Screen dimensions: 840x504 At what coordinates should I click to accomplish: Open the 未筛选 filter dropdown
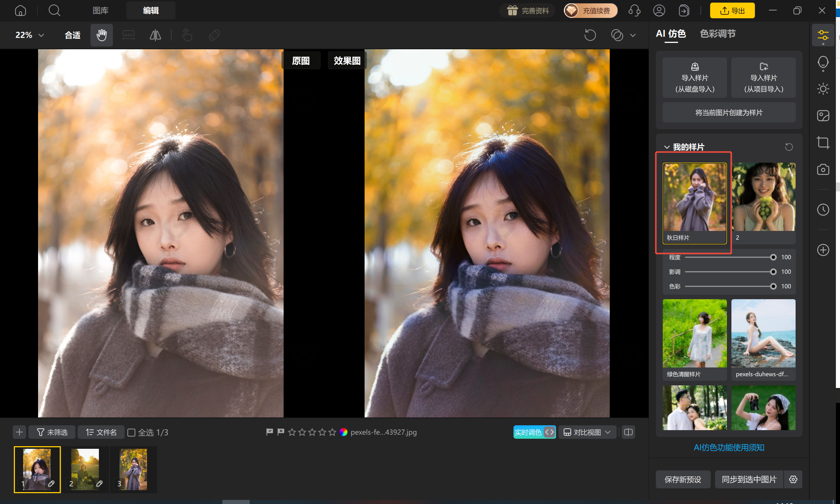coord(52,432)
